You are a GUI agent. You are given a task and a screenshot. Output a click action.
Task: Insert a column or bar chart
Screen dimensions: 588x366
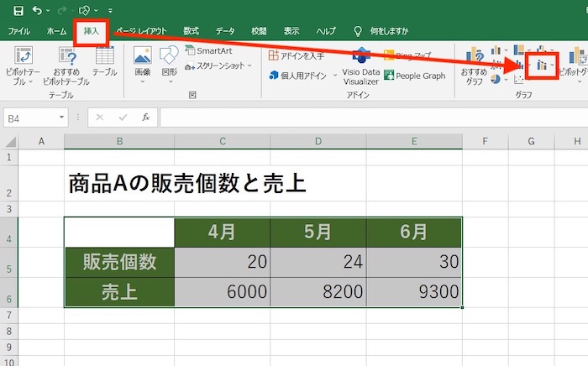point(496,50)
